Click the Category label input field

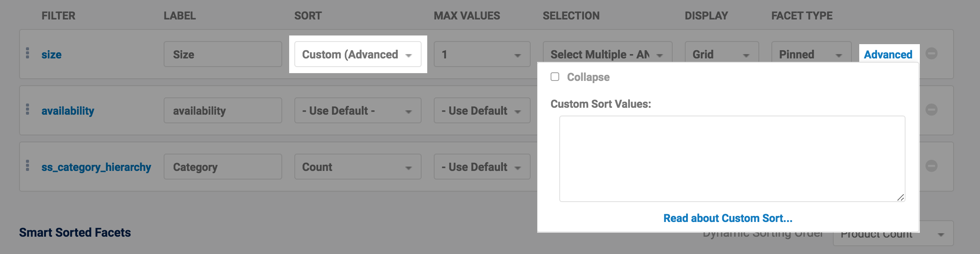(x=222, y=167)
